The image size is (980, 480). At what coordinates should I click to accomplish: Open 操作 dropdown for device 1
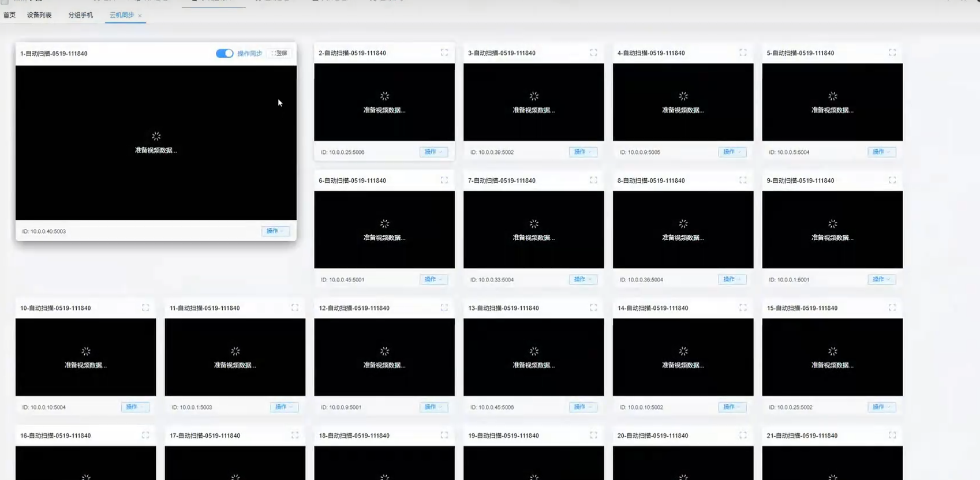coord(275,231)
